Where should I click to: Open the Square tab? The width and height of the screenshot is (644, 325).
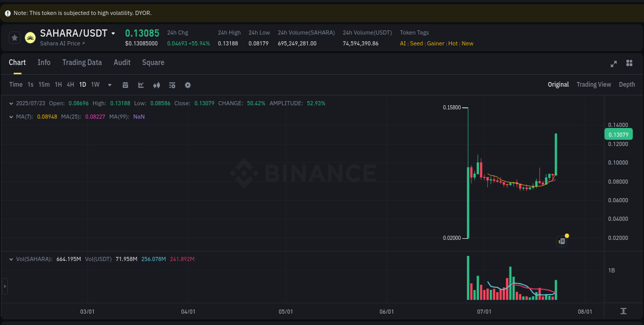coord(153,62)
